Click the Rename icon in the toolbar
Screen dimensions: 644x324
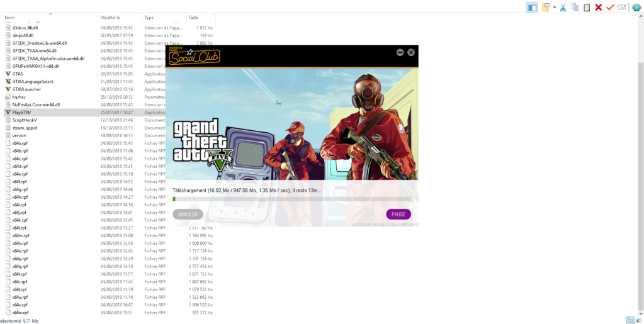pyautogui.click(x=622, y=7)
